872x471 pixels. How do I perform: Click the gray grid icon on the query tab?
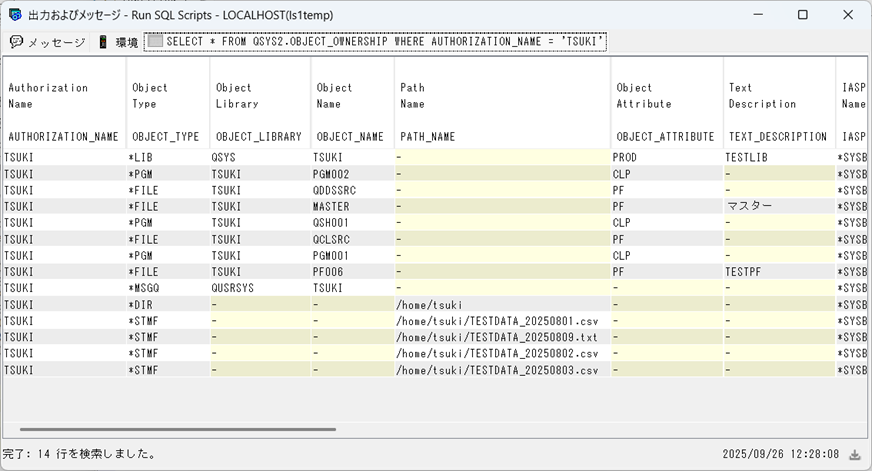[155, 42]
